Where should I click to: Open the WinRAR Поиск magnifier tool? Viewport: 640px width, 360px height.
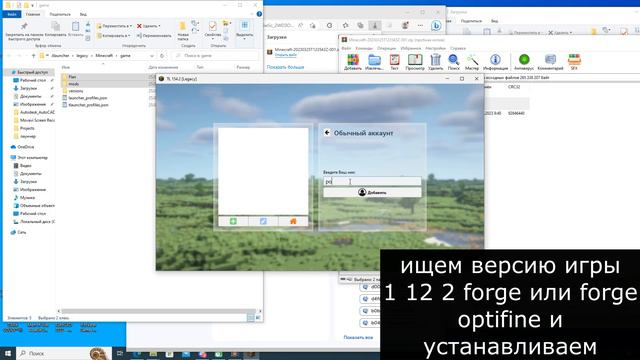[453, 62]
